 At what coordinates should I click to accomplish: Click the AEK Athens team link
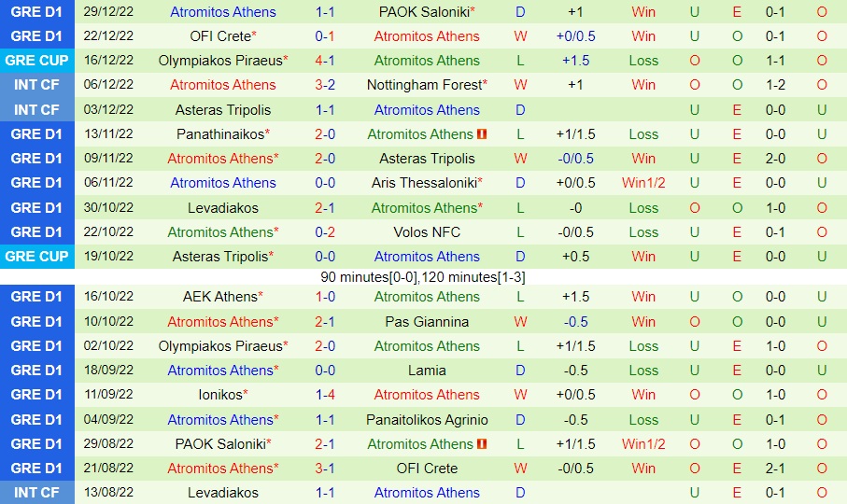pos(221,297)
